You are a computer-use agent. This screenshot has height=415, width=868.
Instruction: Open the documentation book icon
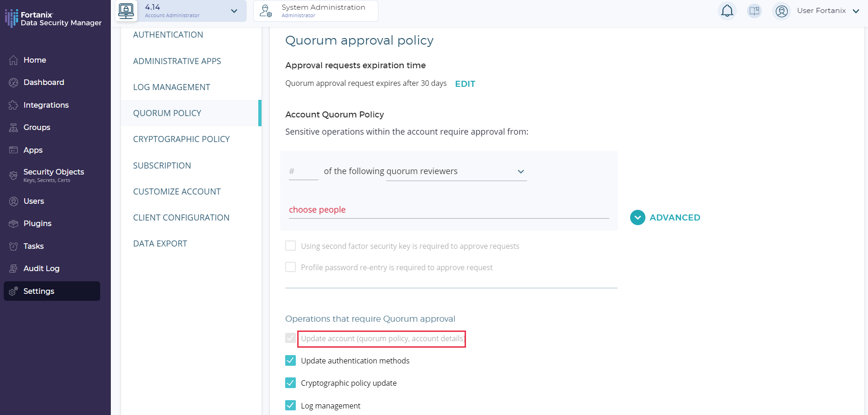pos(754,11)
